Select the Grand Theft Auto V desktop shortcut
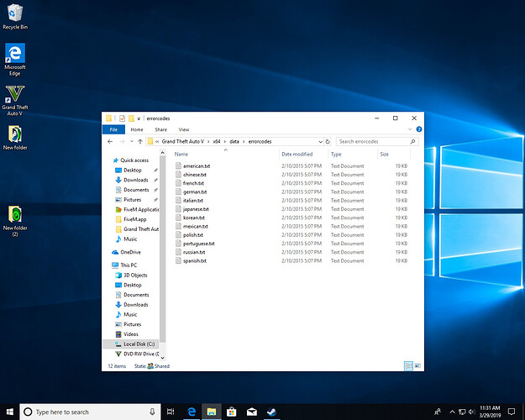Screen dimensions: 525x420 click(15, 101)
